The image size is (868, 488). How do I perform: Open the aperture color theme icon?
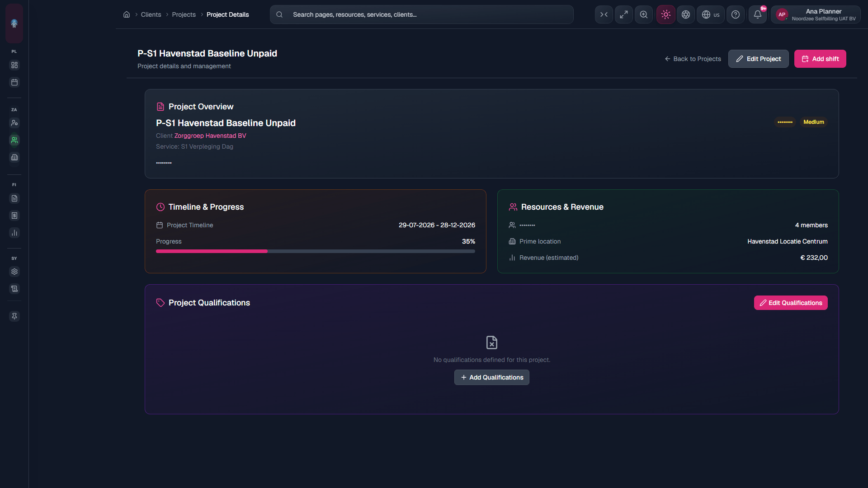pos(686,14)
